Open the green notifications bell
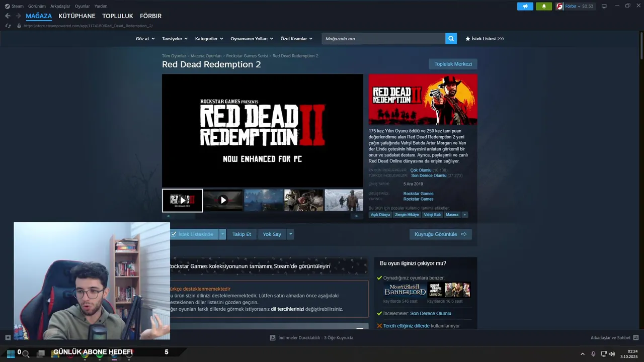The height and width of the screenshot is (362, 644). click(544, 6)
